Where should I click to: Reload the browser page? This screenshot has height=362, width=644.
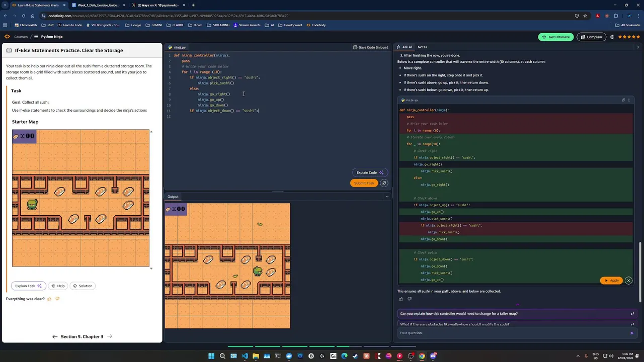tap(23, 16)
